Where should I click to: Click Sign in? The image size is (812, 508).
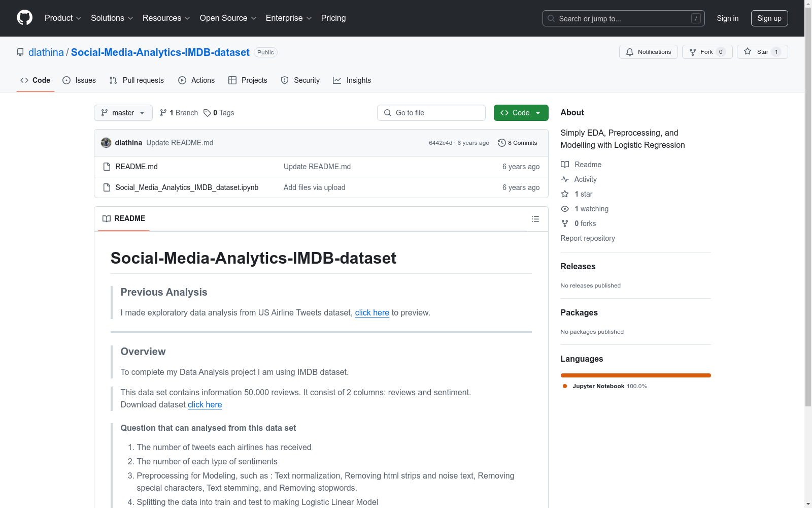click(x=727, y=18)
